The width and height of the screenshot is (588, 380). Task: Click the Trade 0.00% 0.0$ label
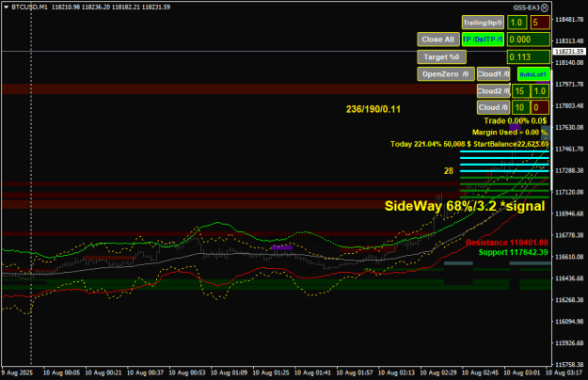coord(516,120)
